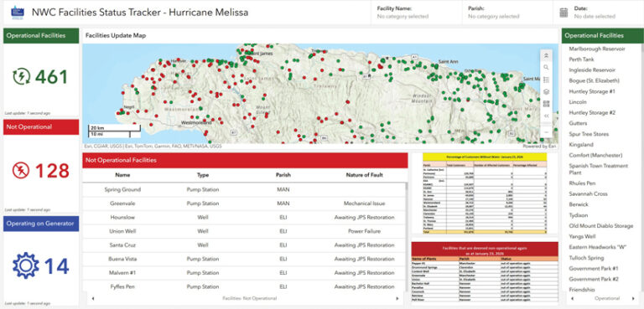The image size is (644, 309).
Task: Click the map scale bar 20 km
Action: click(115, 128)
